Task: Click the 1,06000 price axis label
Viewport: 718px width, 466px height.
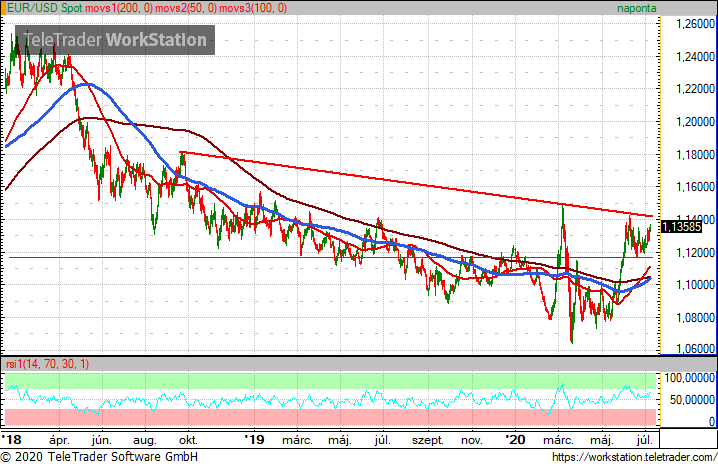Action: click(695, 349)
